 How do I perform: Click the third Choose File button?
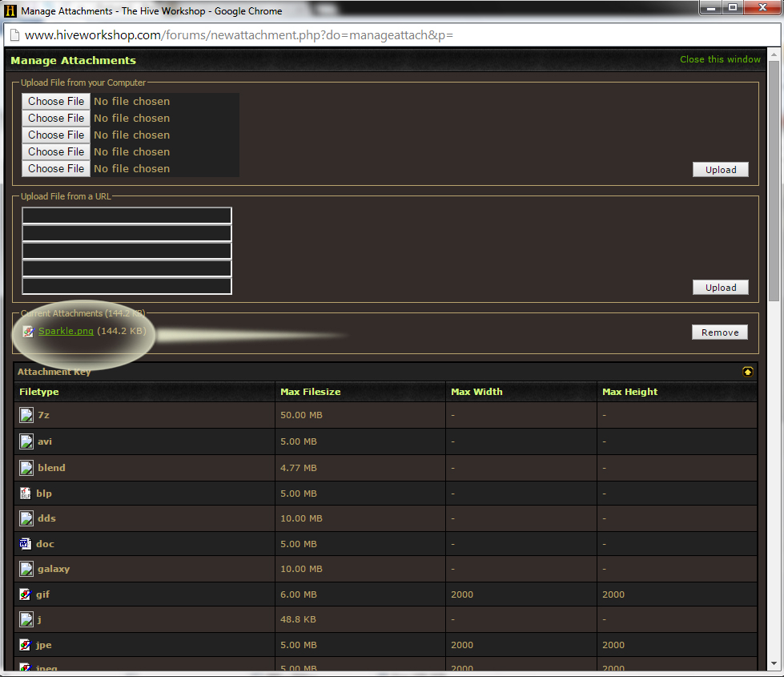pos(56,135)
